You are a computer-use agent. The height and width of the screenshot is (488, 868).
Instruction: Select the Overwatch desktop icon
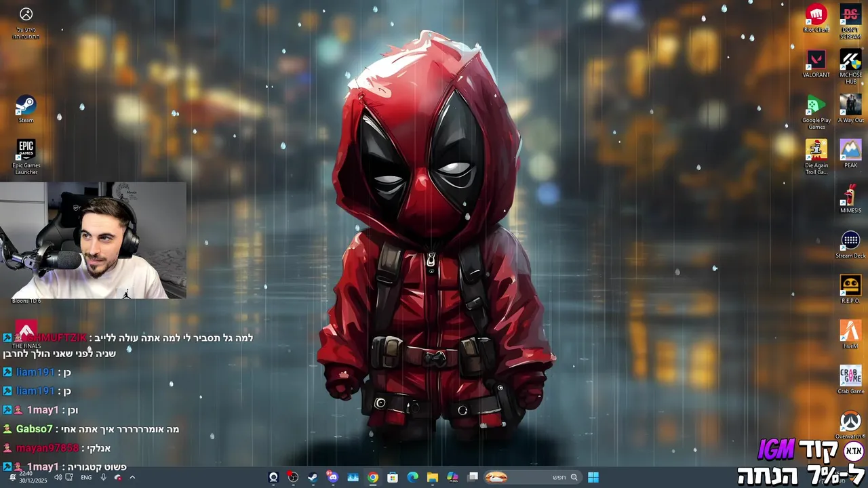click(850, 425)
